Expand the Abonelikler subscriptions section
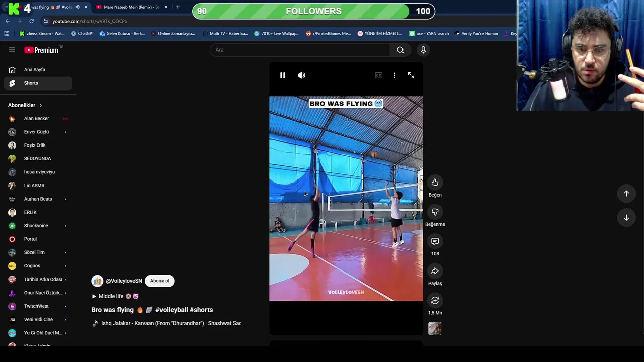The width and height of the screenshot is (644, 362). click(25, 105)
